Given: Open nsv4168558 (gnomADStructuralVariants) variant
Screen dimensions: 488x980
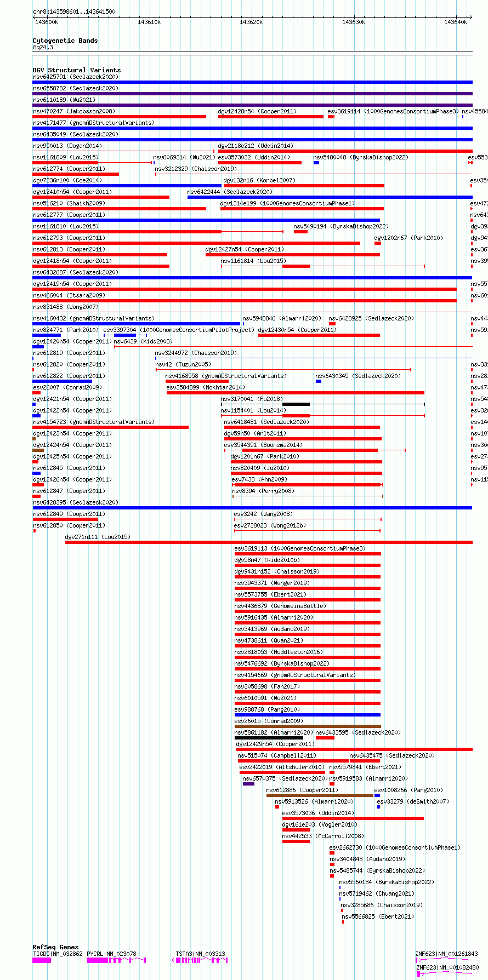Looking at the screenshot, I should tap(226, 376).
